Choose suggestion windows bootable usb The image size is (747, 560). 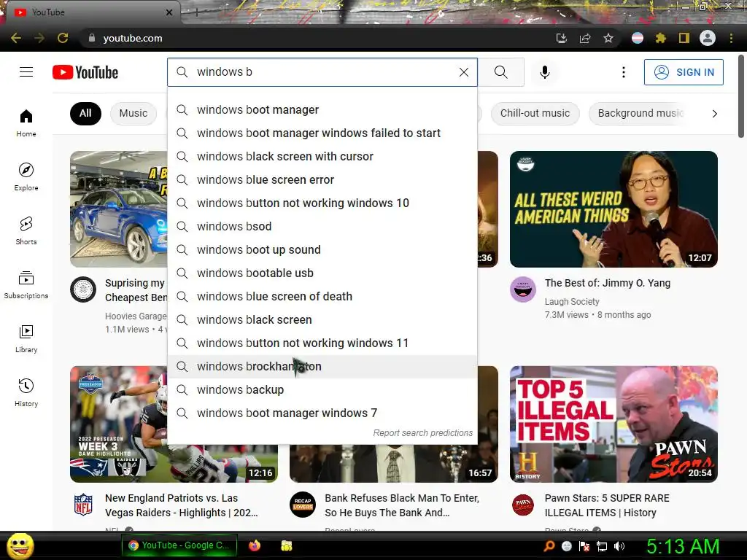pyautogui.click(x=322, y=273)
